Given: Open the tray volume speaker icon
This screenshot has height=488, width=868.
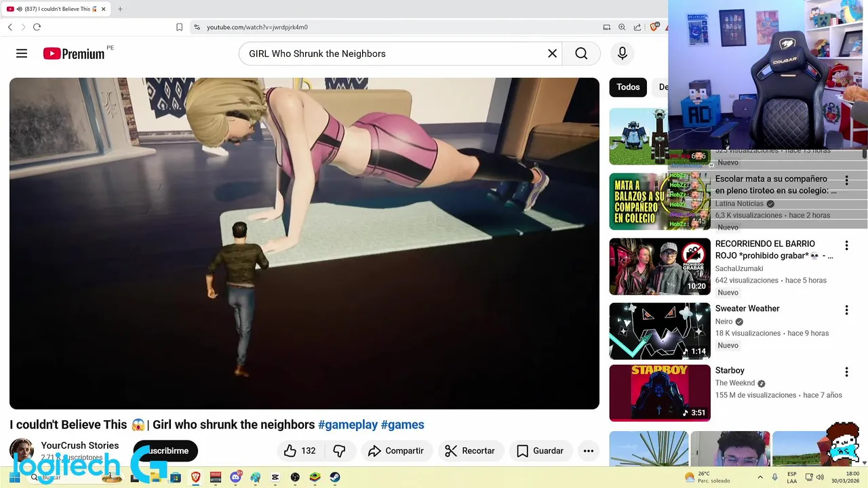Looking at the screenshot, I should pos(820,477).
